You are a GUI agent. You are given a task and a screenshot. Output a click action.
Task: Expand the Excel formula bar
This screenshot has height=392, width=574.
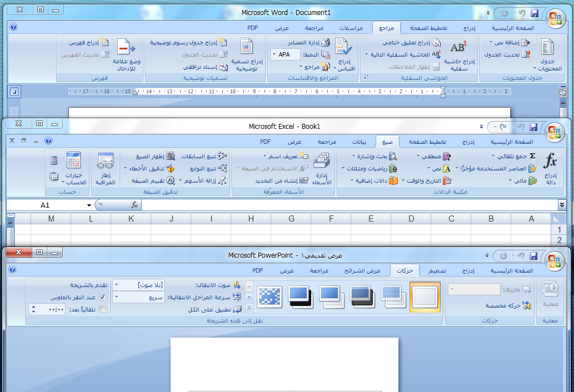[562, 205]
